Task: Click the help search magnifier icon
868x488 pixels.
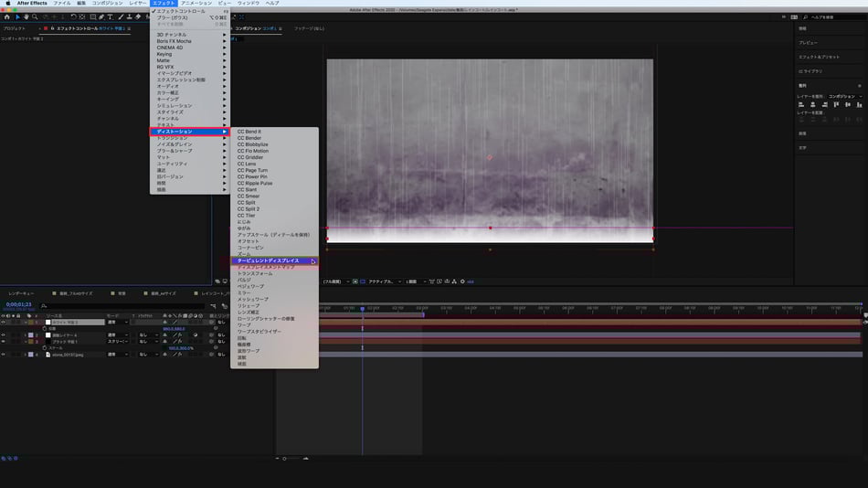Action: pos(803,16)
